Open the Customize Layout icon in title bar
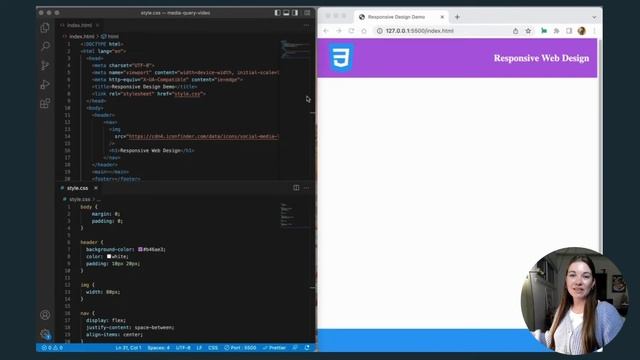640x360 pixels. [x=307, y=13]
